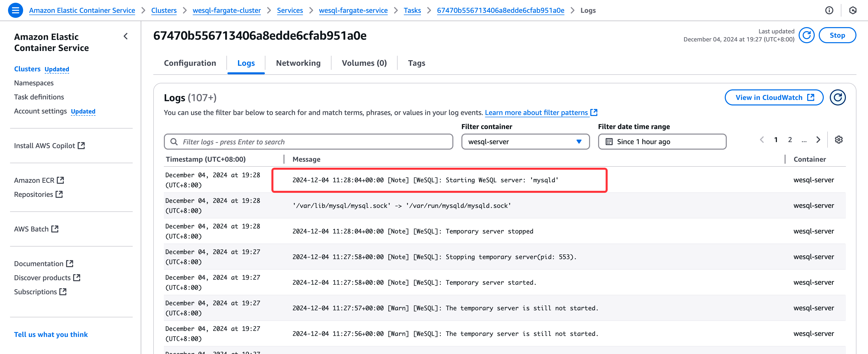Open AWS Batch external link

coord(36,229)
